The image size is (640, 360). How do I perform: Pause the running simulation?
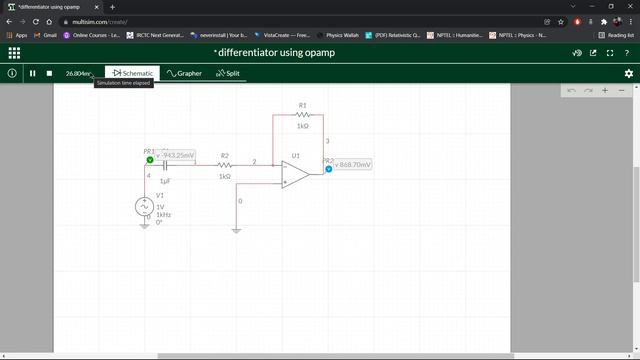click(x=32, y=73)
